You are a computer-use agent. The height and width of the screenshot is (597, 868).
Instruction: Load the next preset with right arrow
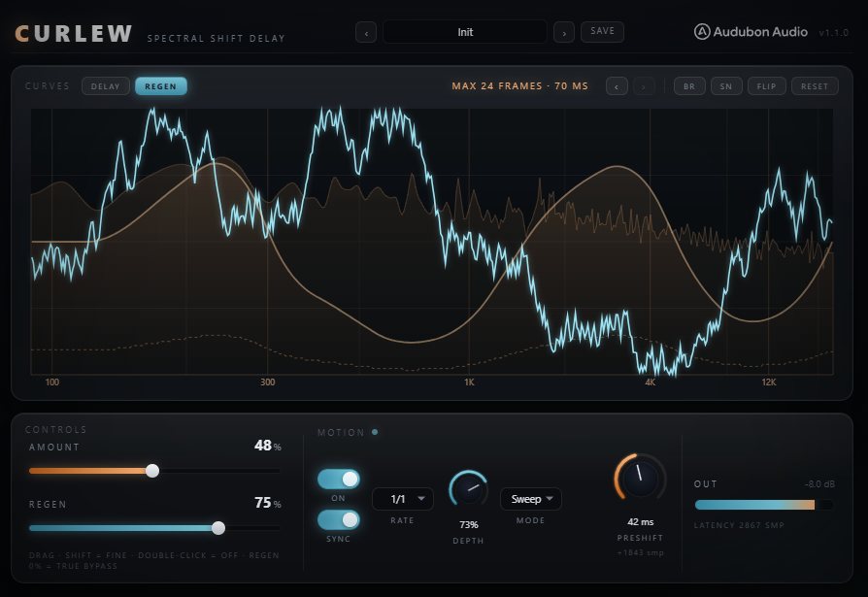pos(563,32)
